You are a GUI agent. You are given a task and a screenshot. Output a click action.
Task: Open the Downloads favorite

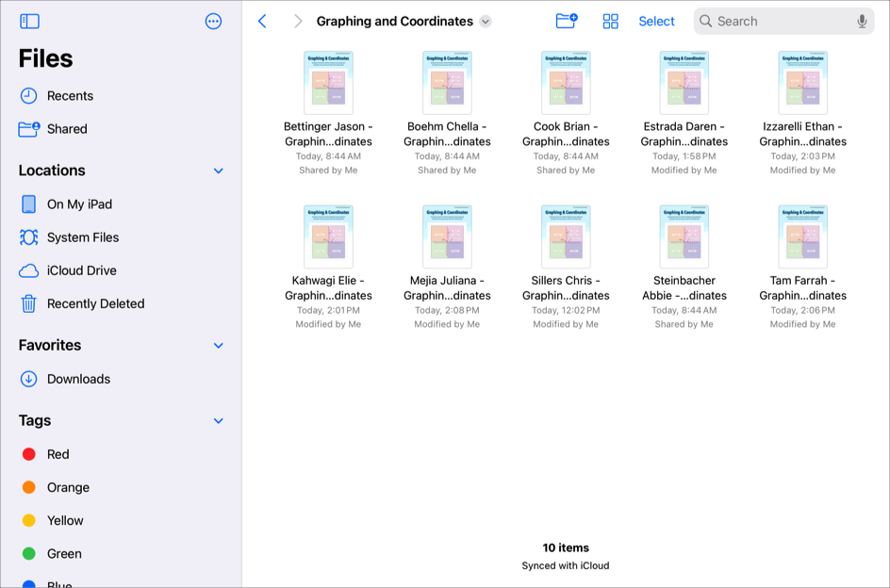78,379
